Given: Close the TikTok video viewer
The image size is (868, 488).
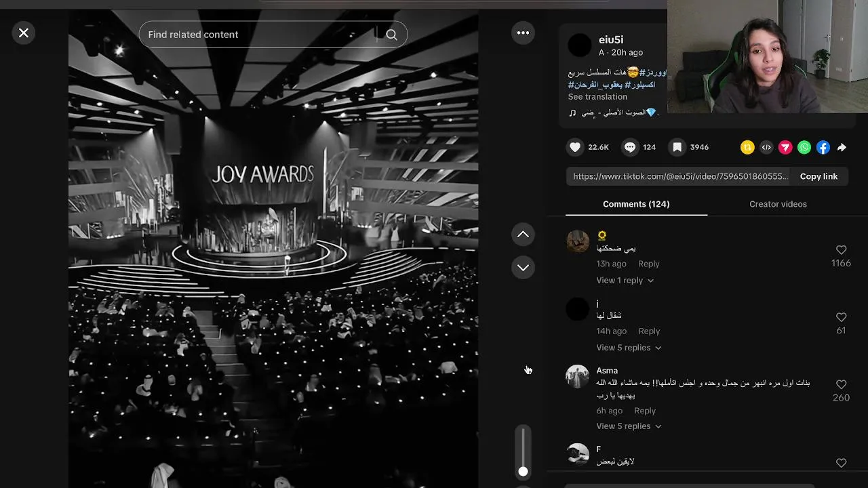Looking at the screenshot, I should click(x=24, y=33).
